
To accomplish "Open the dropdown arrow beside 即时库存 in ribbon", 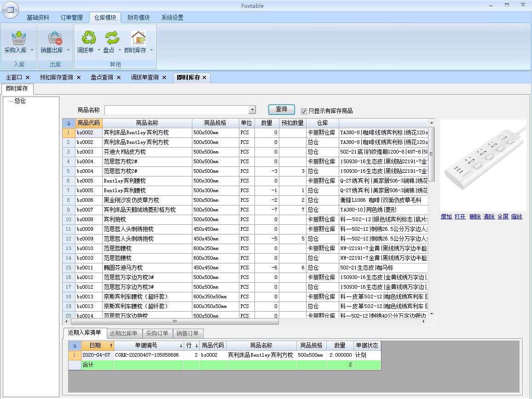I will click(151, 50).
